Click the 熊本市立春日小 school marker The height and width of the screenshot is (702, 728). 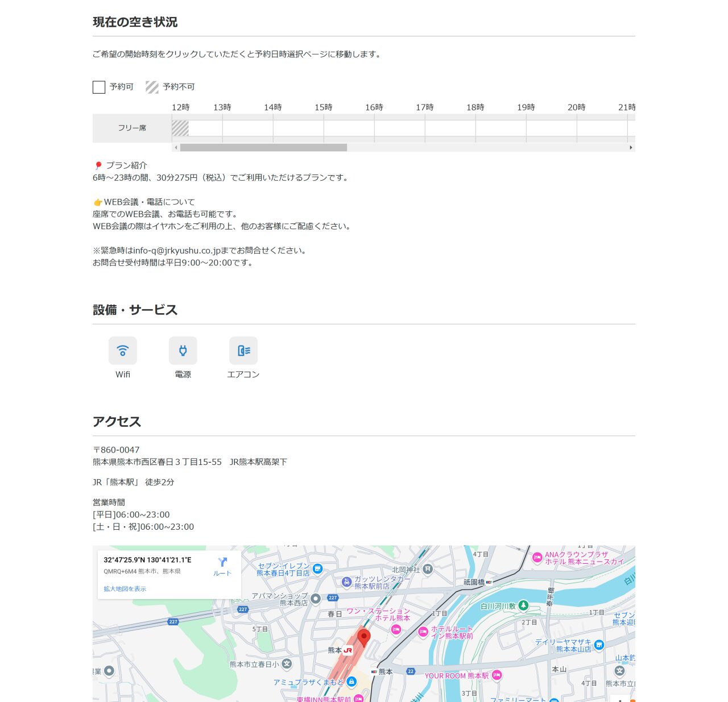287,663
